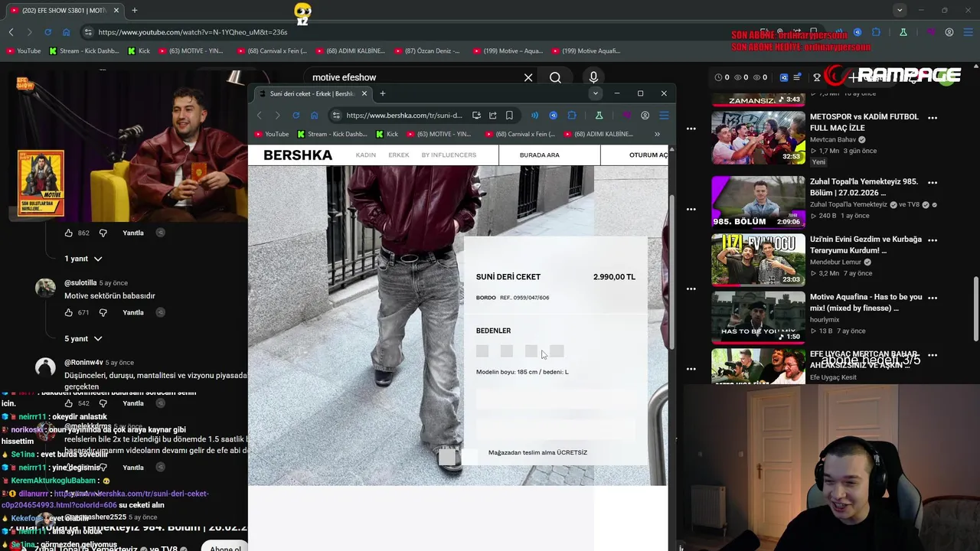Open 'Uzi'nin Evini Gezdim' video title
The height and width of the screenshot is (551, 980).
pos(866,245)
